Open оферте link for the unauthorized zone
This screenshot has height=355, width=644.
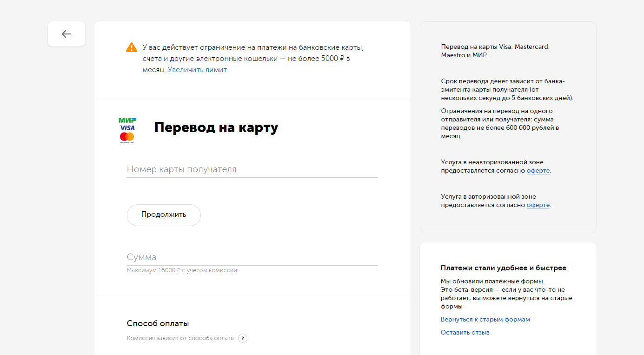pyautogui.click(x=538, y=170)
